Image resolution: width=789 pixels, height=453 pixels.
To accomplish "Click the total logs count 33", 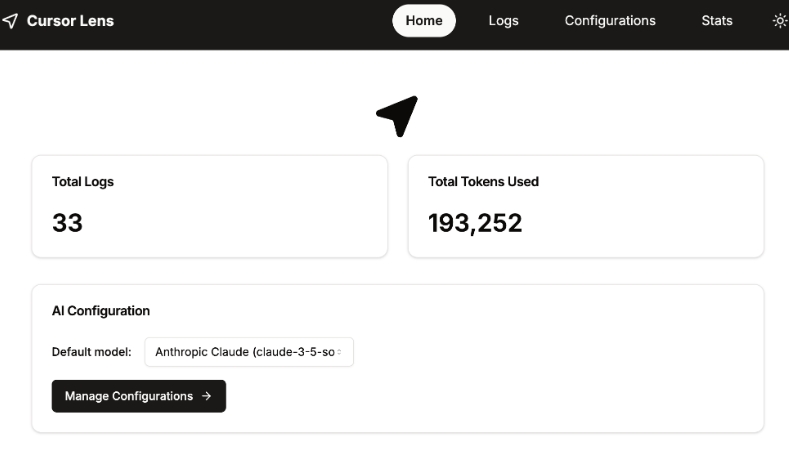I will (67, 223).
